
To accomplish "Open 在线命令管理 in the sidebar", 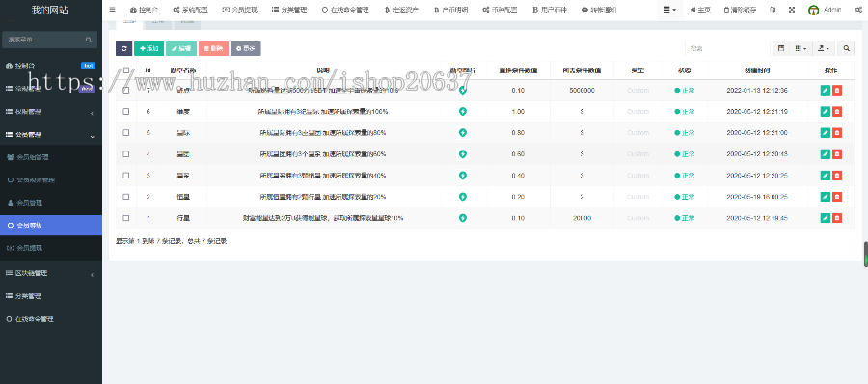I will coord(51,319).
